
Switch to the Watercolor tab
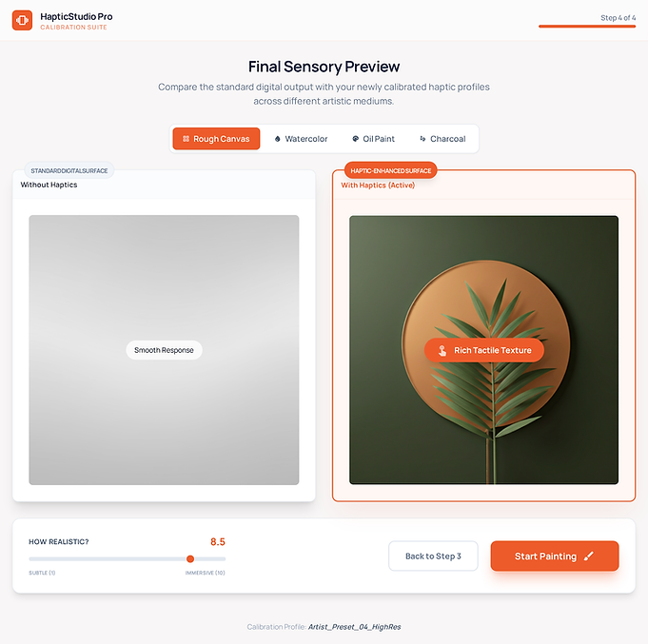(x=301, y=139)
